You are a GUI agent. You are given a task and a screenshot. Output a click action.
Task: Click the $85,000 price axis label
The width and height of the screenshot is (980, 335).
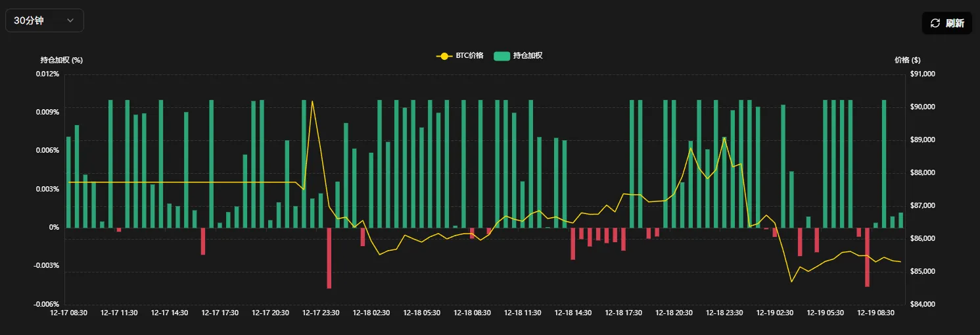pos(922,271)
